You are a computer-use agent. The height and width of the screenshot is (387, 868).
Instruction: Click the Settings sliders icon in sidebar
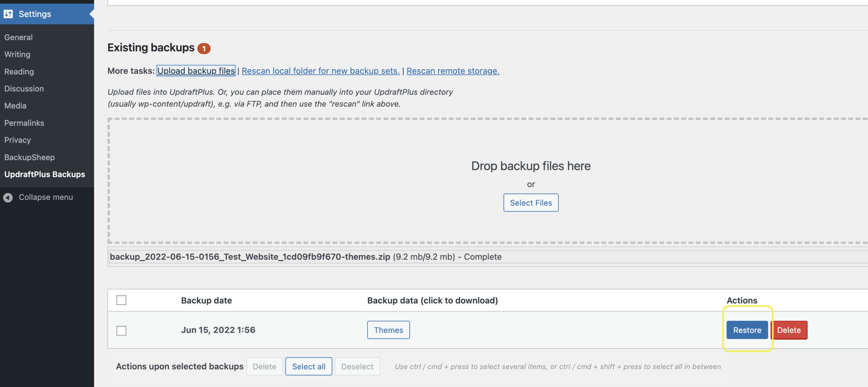[x=8, y=14]
